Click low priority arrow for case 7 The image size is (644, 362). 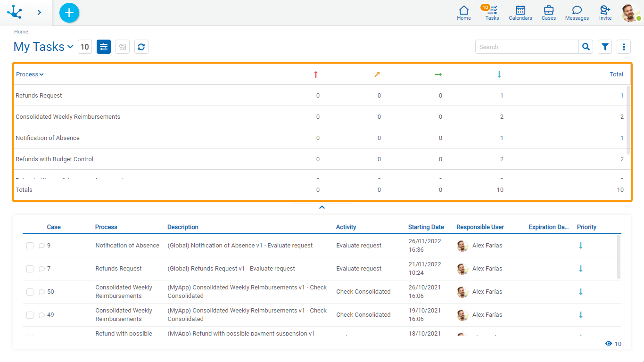tap(581, 269)
